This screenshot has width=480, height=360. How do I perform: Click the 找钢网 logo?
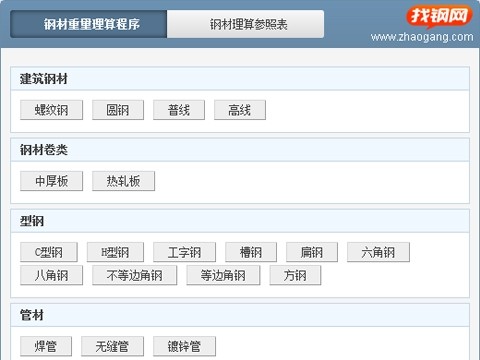(x=439, y=17)
